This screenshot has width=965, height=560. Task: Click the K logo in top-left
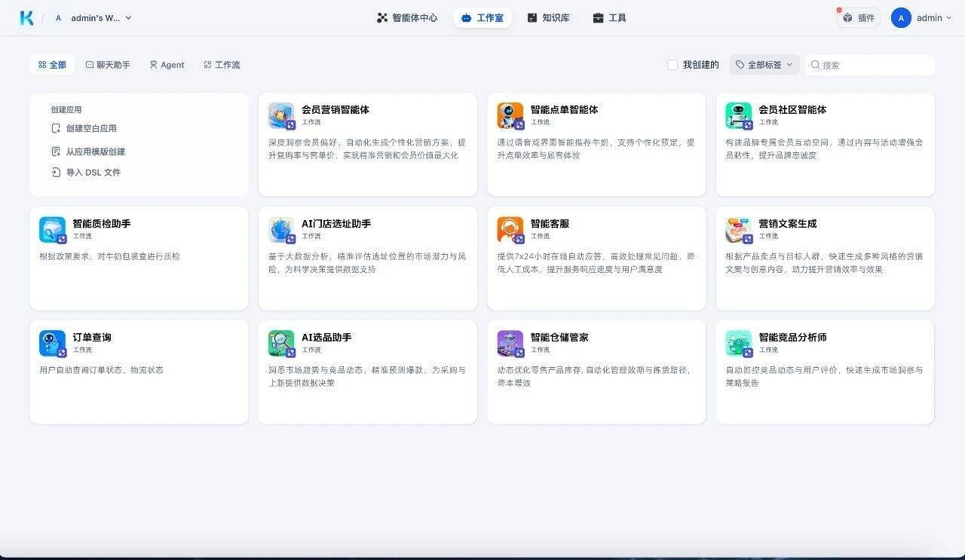coord(26,18)
